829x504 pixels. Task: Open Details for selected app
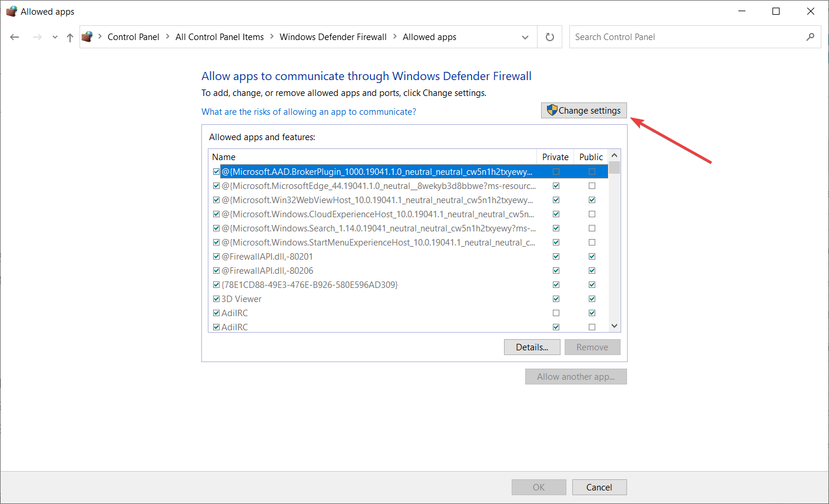tap(532, 347)
